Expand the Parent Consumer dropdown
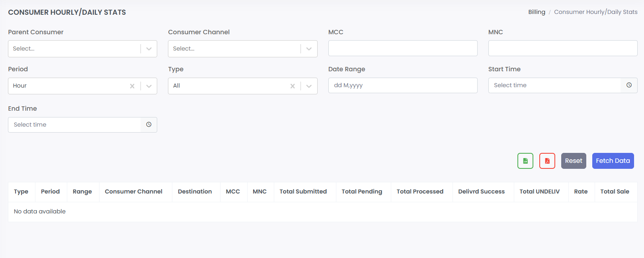644x258 pixels. pyautogui.click(x=149, y=49)
